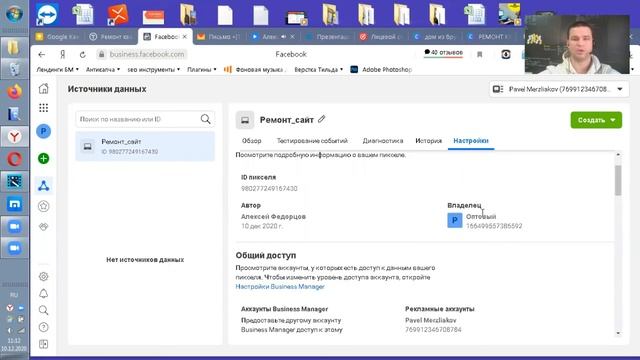Select the Ремонт_сайт data source in the list
Viewport: 640px width, 360px height.
point(145,146)
